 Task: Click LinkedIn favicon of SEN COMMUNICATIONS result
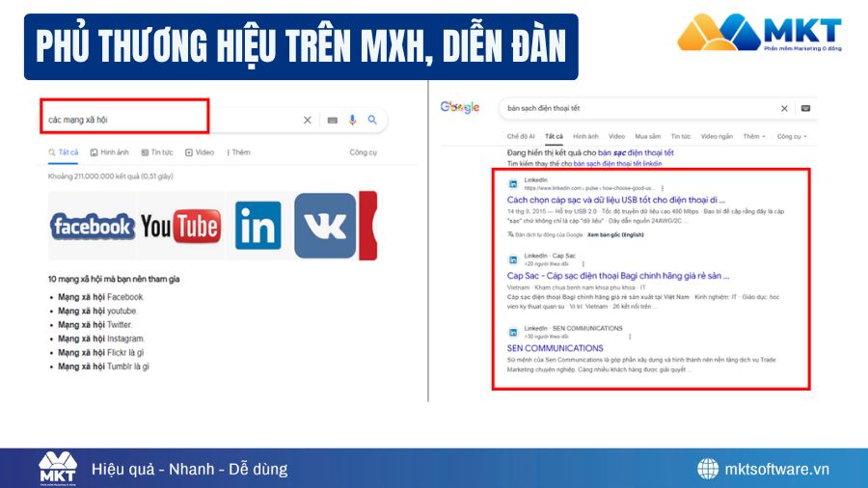(513, 332)
